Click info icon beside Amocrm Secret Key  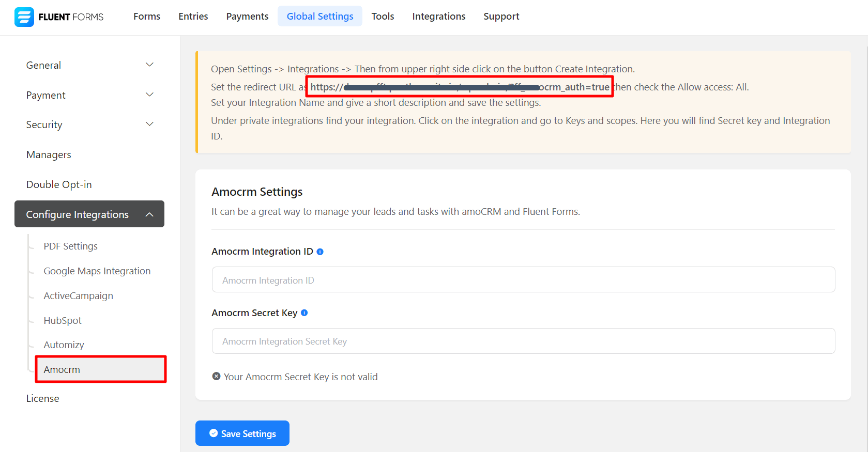(304, 313)
